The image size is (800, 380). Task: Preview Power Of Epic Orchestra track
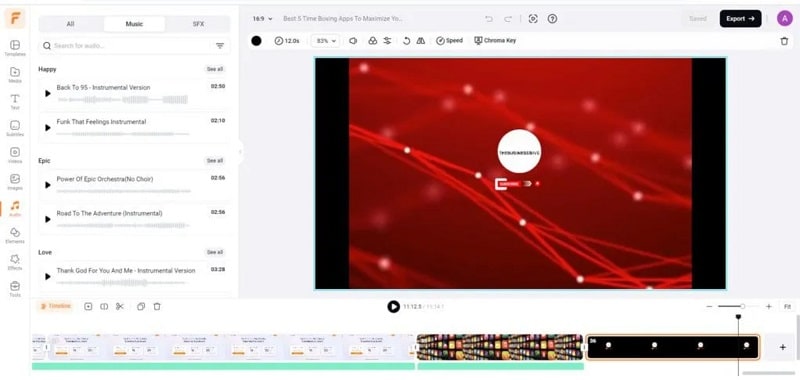coord(48,185)
